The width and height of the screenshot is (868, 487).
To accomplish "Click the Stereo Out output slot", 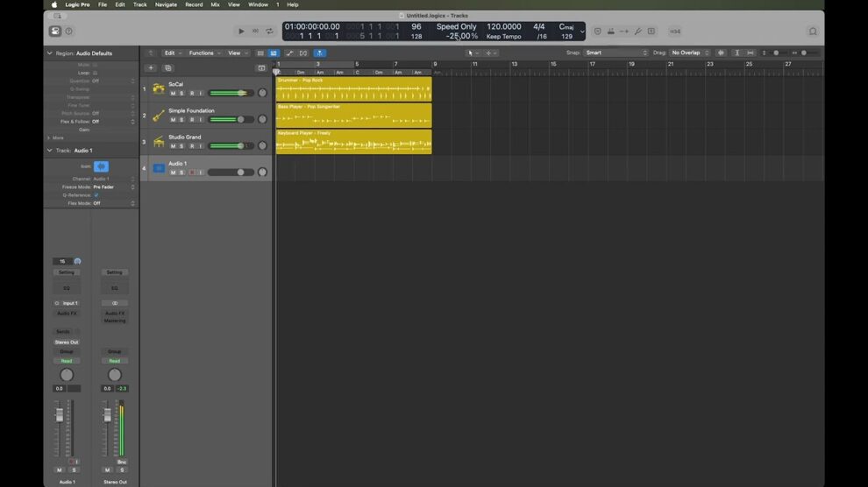I will [x=67, y=342].
